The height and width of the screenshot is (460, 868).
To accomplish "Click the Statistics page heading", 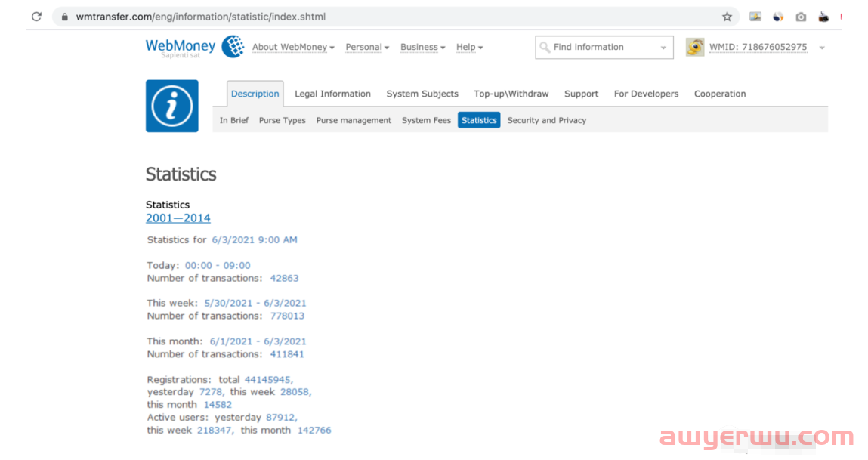I will click(181, 174).
